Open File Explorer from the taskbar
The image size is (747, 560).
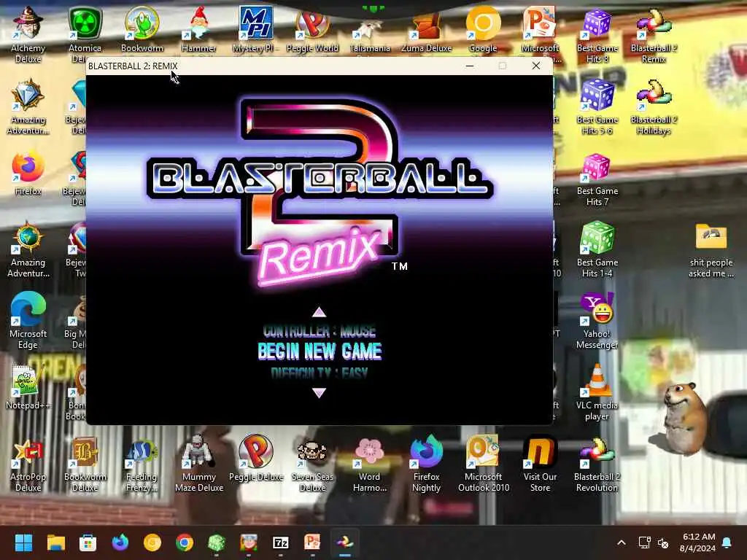pos(55,542)
